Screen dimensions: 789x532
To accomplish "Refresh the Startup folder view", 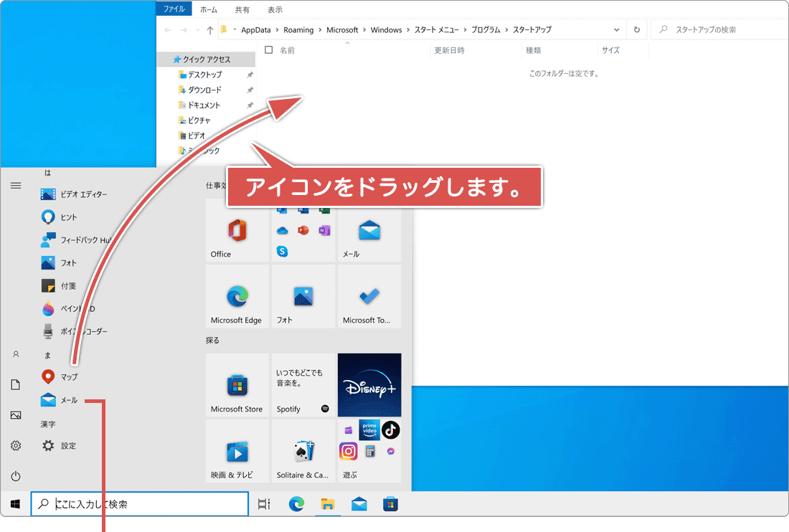I will (x=638, y=29).
